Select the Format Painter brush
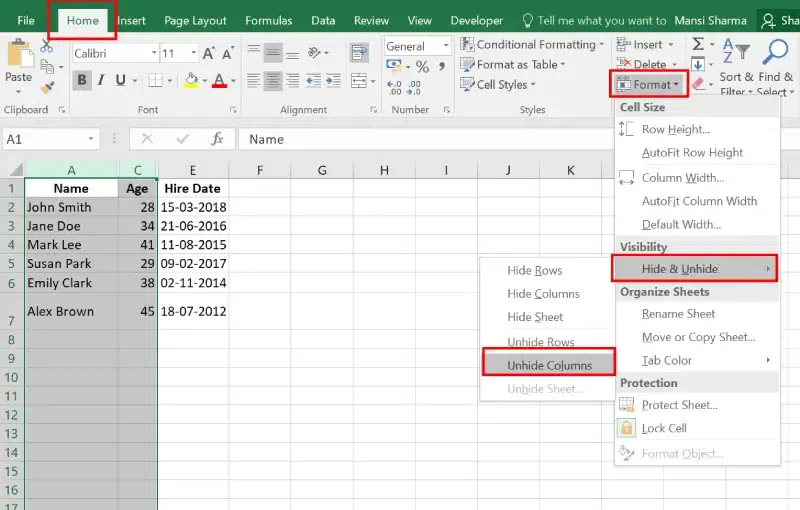The height and width of the screenshot is (510, 800). click(x=47, y=87)
